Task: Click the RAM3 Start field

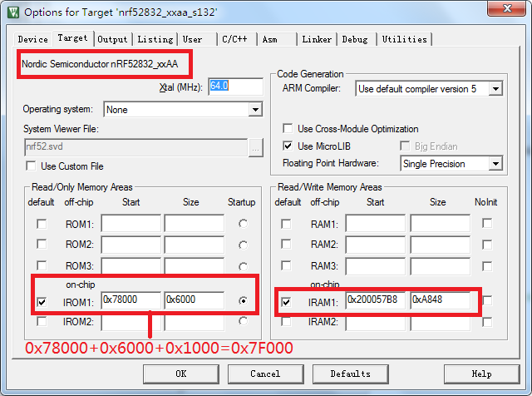Action: [376, 266]
